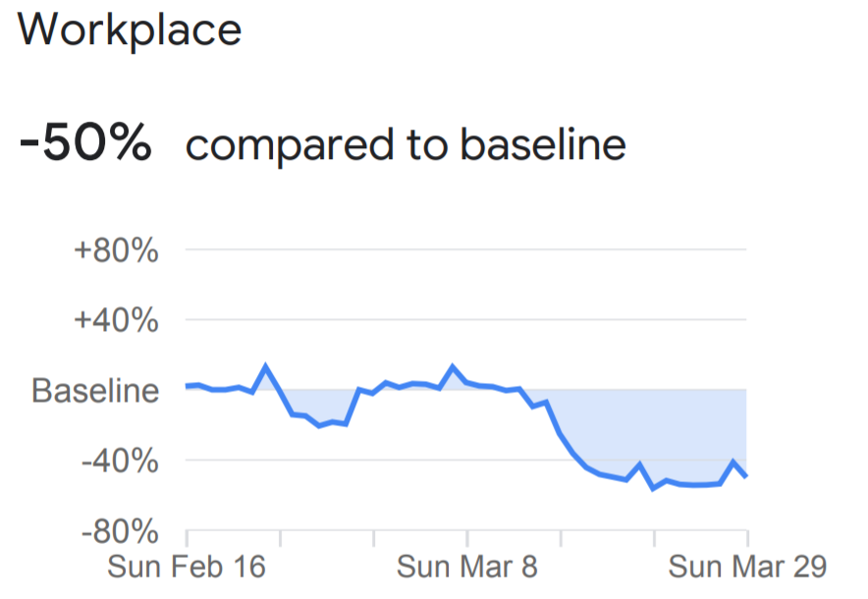
Task: Click the +40% horizontal gridline
Action: 461,320
